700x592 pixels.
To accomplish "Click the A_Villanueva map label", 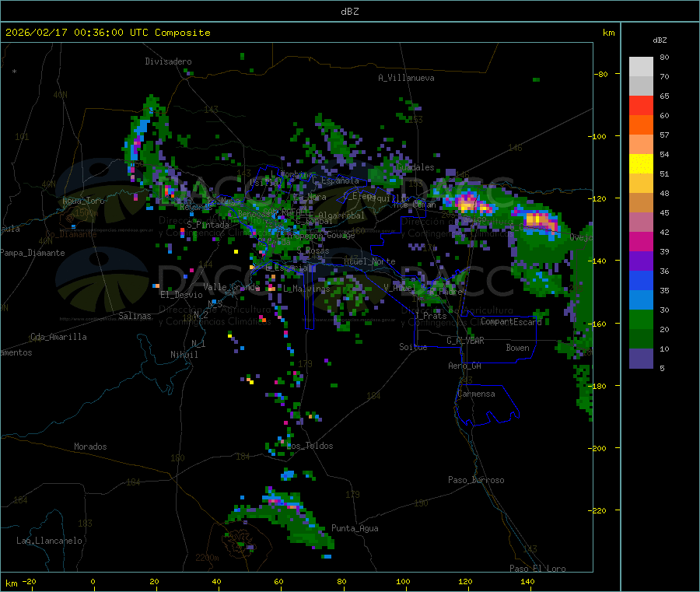I will click(x=406, y=78).
